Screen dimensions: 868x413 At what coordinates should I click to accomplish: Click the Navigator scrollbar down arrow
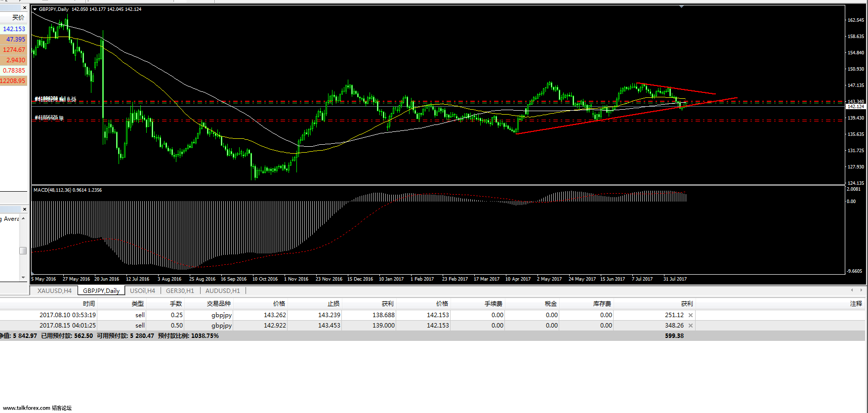point(23,278)
